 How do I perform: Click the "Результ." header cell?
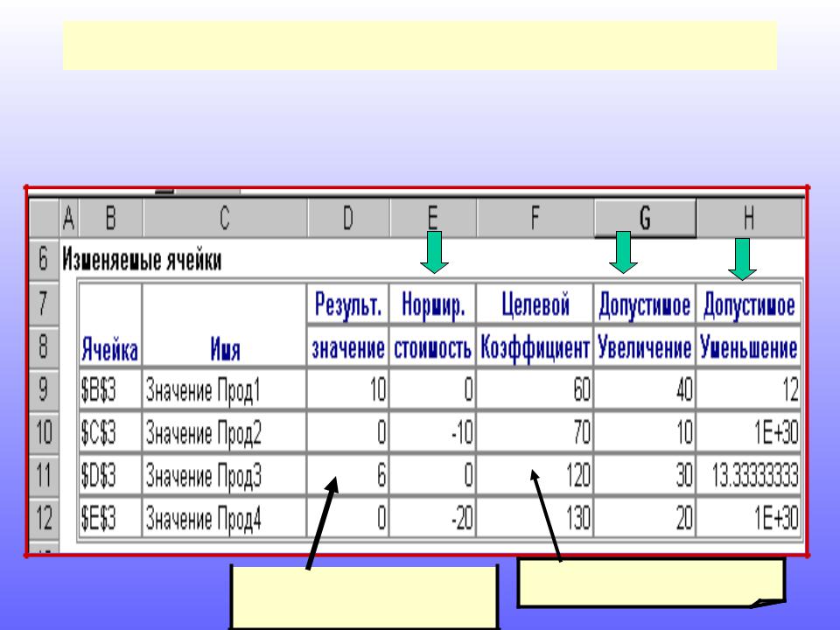(348, 304)
